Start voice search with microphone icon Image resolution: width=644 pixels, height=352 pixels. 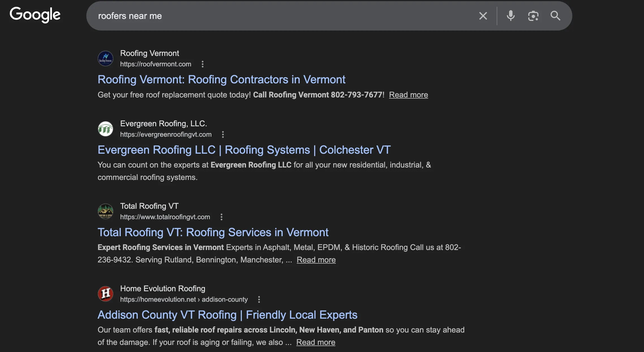[511, 16]
